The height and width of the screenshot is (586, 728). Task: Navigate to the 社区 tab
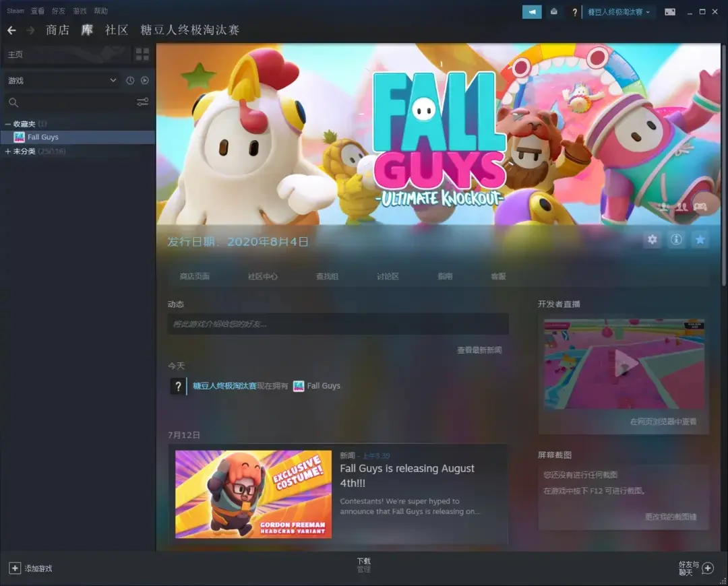click(x=117, y=30)
